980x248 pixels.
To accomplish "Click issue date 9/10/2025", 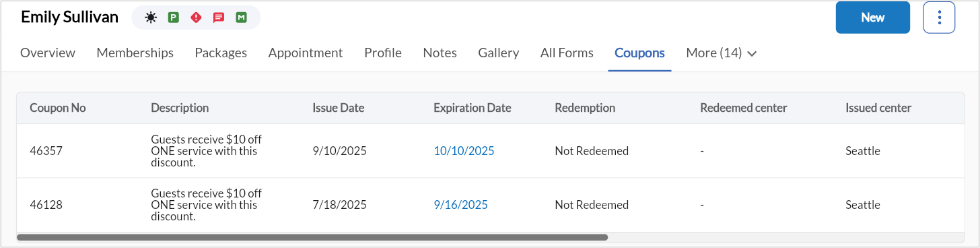I will coord(339,151).
